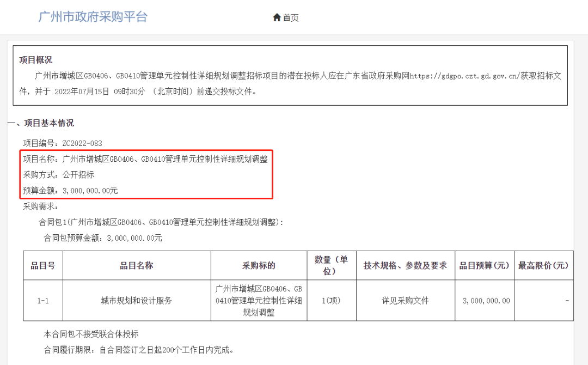
Task: Select the 采购标的 table header
Action: click(260, 265)
